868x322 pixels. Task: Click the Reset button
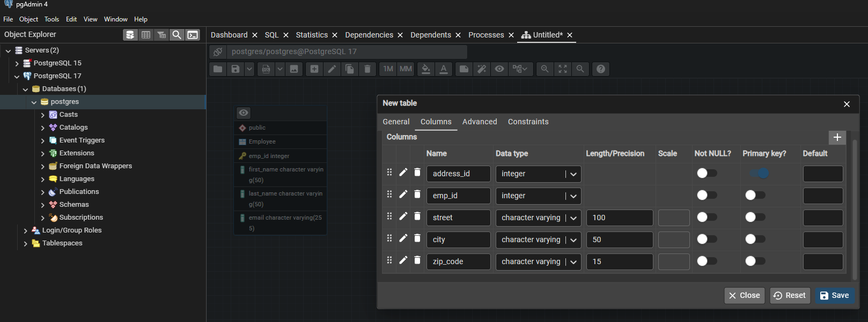pyautogui.click(x=790, y=295)
